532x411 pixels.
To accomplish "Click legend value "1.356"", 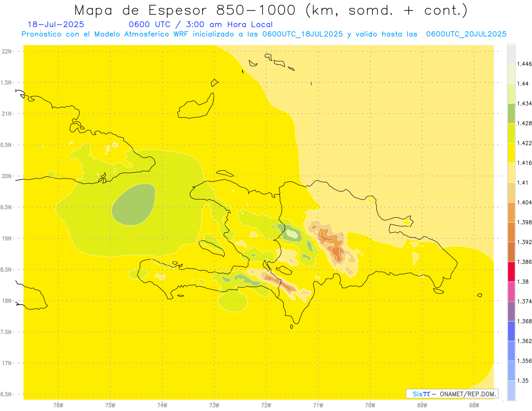I will (525, 361).
